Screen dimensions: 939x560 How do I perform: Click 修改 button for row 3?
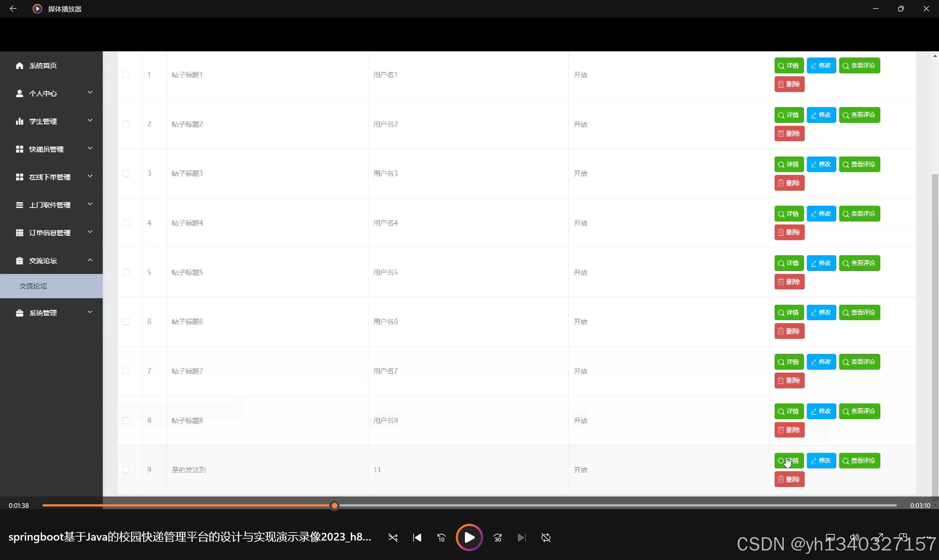(x=821, y=165)
